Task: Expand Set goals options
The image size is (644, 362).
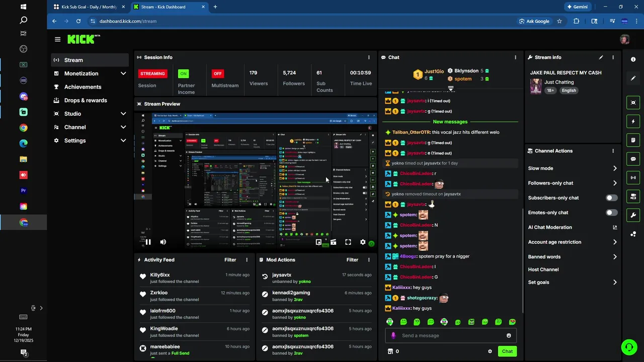Action: click(x=615, y=282)
